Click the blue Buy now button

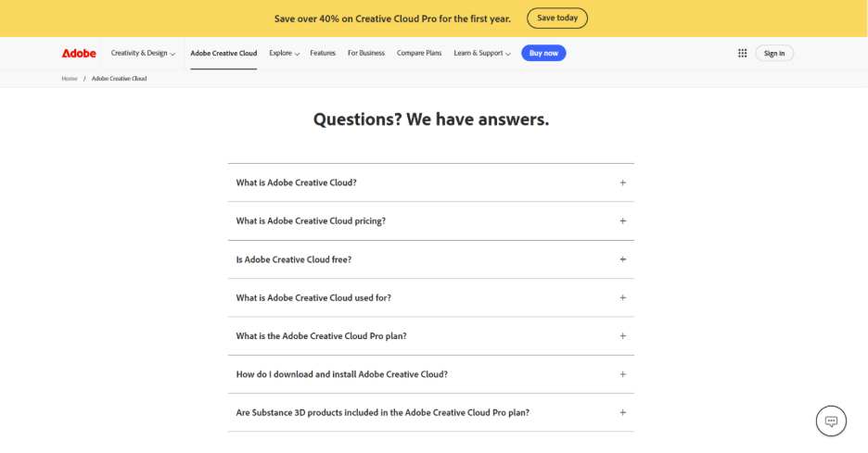543,53
